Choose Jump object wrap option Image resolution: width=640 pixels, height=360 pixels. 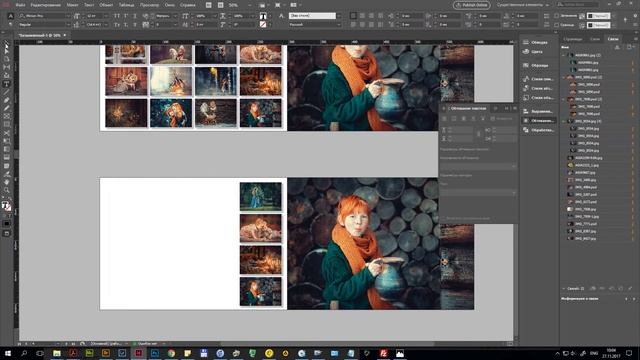pyautogui.click(x=473, y=118)
